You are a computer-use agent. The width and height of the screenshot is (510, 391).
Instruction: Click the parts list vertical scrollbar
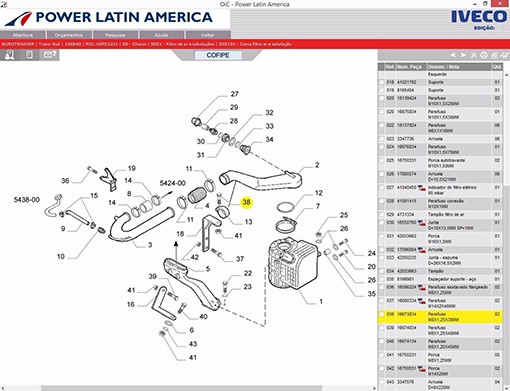[507, 230]
